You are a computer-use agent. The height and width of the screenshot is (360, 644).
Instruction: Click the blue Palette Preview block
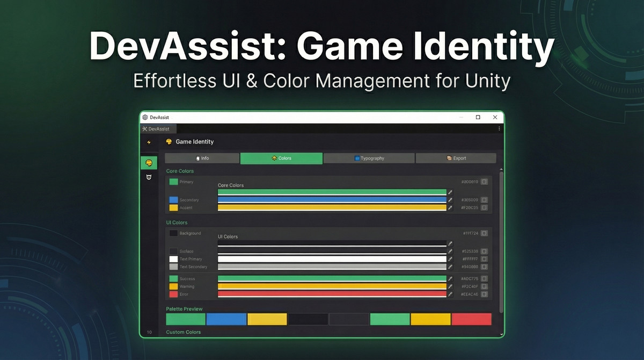(226, 319)
